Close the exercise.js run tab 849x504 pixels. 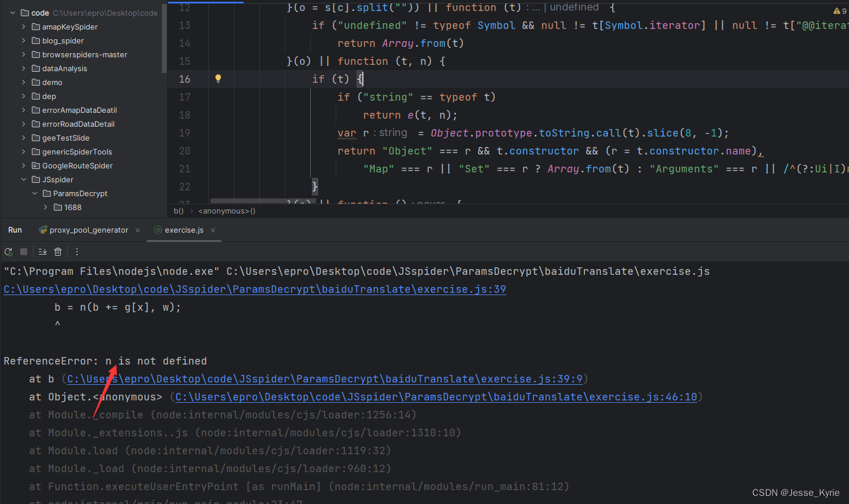[x=213, y=230]
